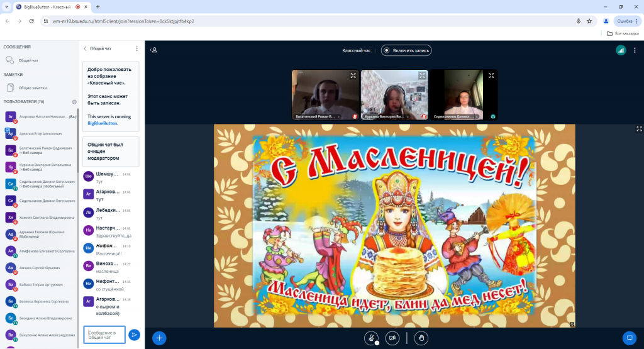Click the ПОЛЬЗОВАТЕЛИ (78) heading

24,101
